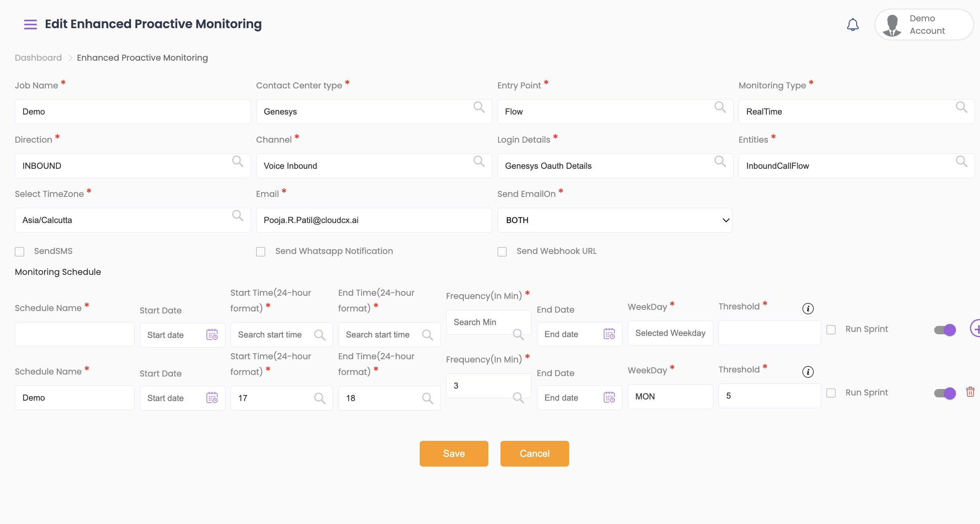Open calendar for Demo row End date
The image size is (980, 524).
click(609, 397)
